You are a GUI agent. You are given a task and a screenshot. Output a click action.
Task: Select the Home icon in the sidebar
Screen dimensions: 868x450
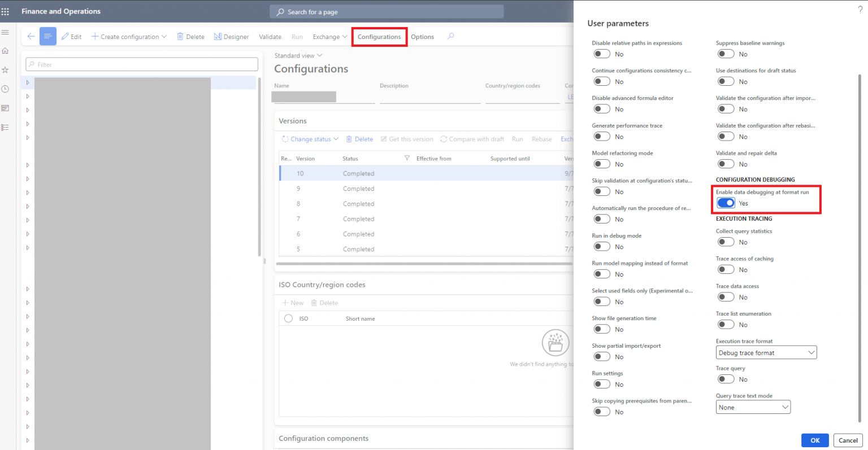(6, 51)
